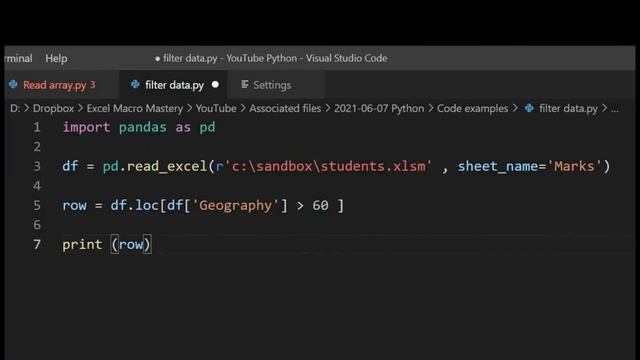Click line number 7 in the gutter
This screenshot has width=640, height=360.
[37, 244]
